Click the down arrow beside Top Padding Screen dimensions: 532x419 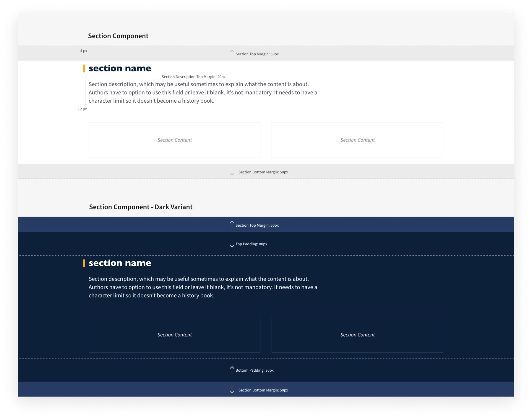tap(232, 244)
